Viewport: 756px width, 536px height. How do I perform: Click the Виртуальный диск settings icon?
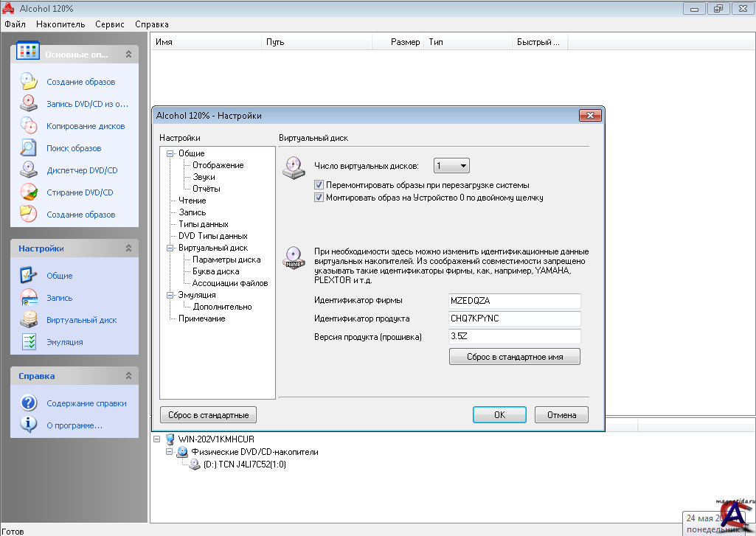click(x=28, y=320)
